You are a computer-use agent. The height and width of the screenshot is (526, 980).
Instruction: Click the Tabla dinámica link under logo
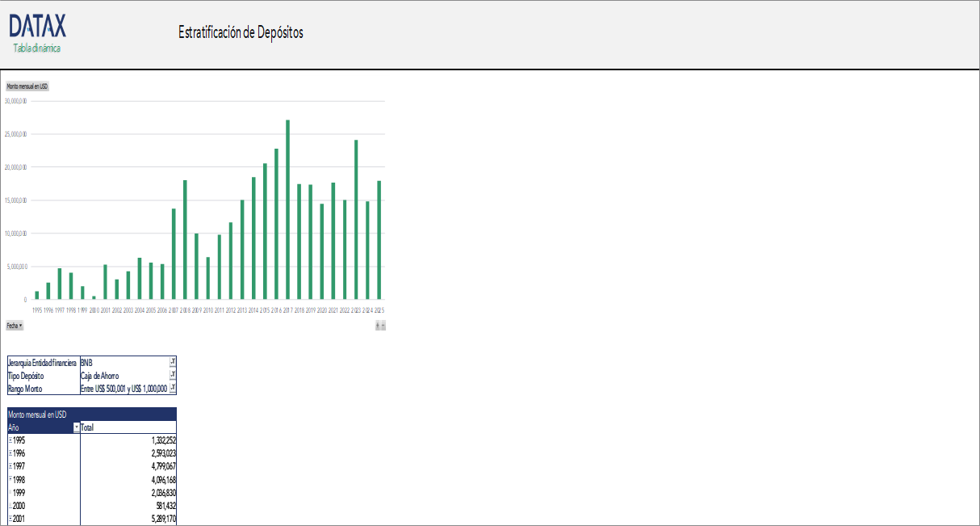(x=36, y=48)
